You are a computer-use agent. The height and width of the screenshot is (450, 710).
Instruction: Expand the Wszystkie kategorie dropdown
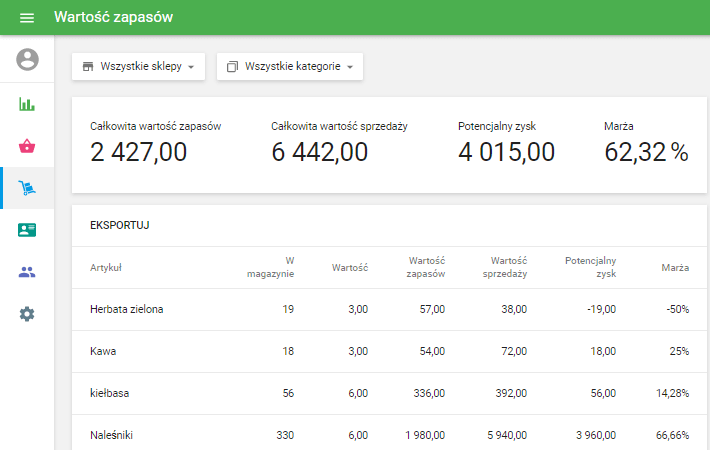tap(290, 67)
